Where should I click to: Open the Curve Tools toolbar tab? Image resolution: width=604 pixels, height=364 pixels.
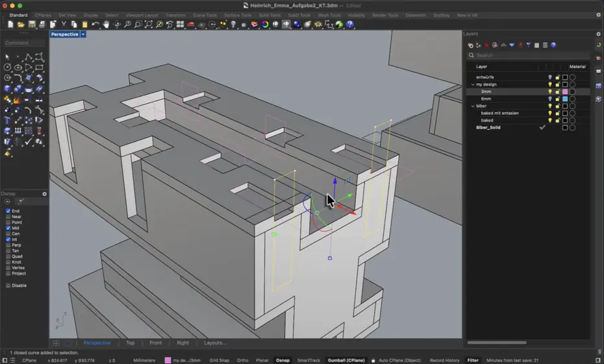pos(205,15)
